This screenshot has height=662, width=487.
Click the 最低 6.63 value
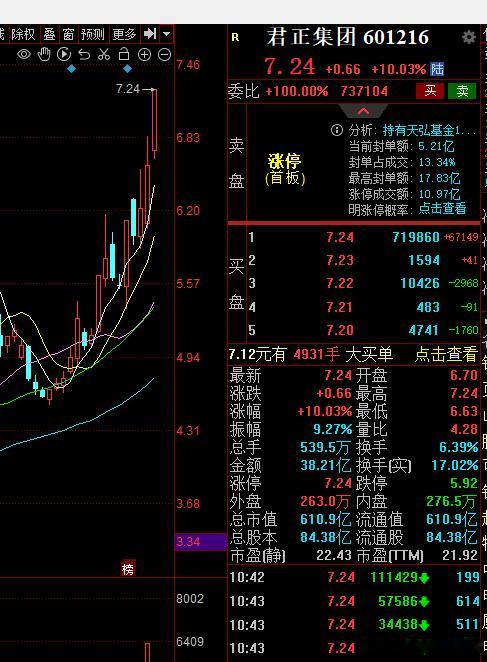tap(463, 411)
